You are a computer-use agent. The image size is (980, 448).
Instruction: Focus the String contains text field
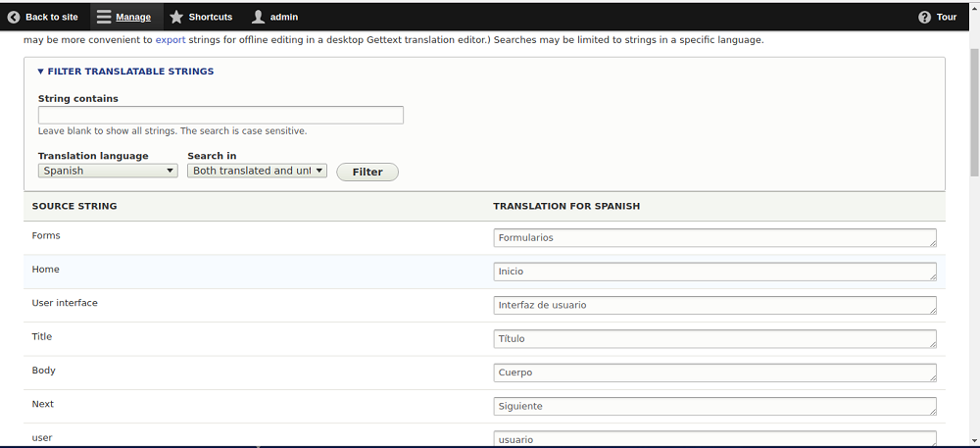220,115
